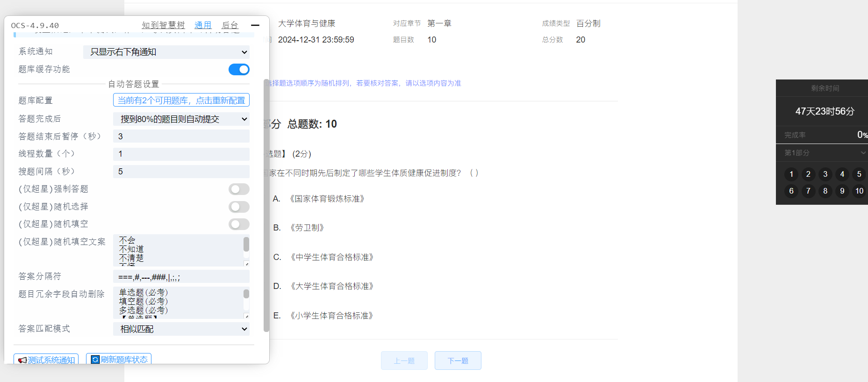
Task: Expand the 答题完成后 dropdown
Action: coord(181,119)
